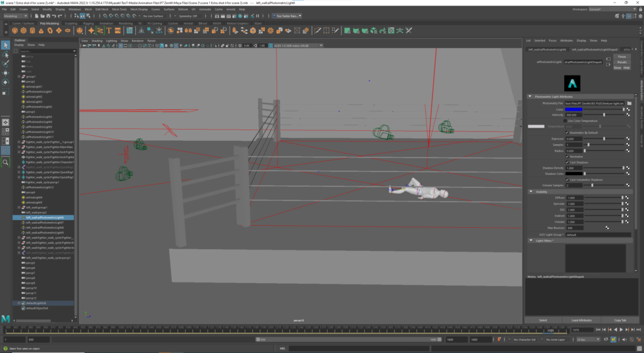Click the polygon Type text shelf icon
This screenshot has height=353, width=644.
pyautogui.click(x=109, y=30)
